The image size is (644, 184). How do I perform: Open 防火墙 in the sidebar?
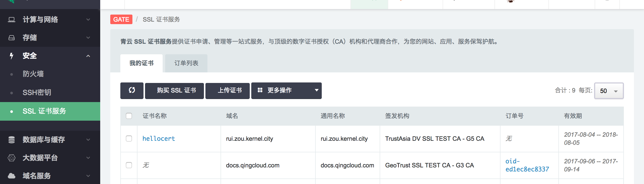pyautogui.click(x=33, y=74)
